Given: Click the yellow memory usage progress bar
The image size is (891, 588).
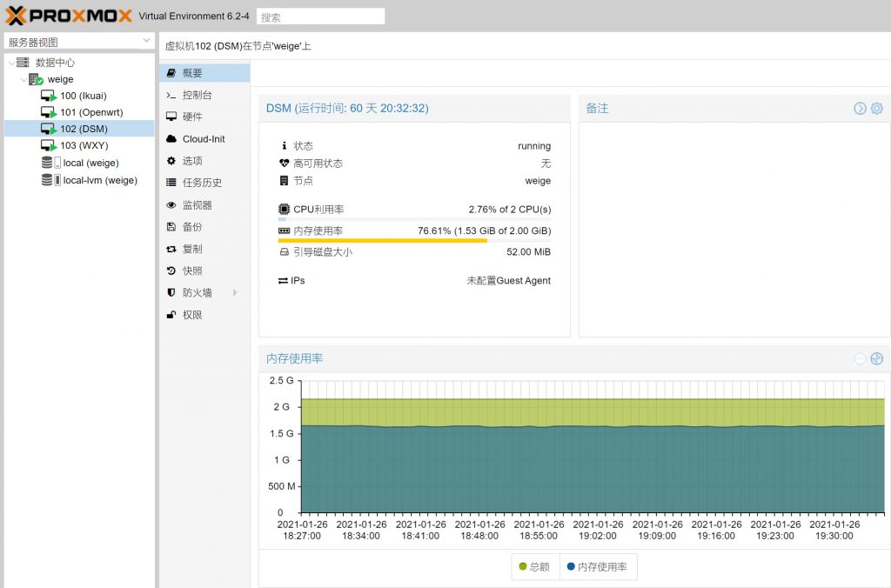Looking at the screenshot, I should (383, 241).
